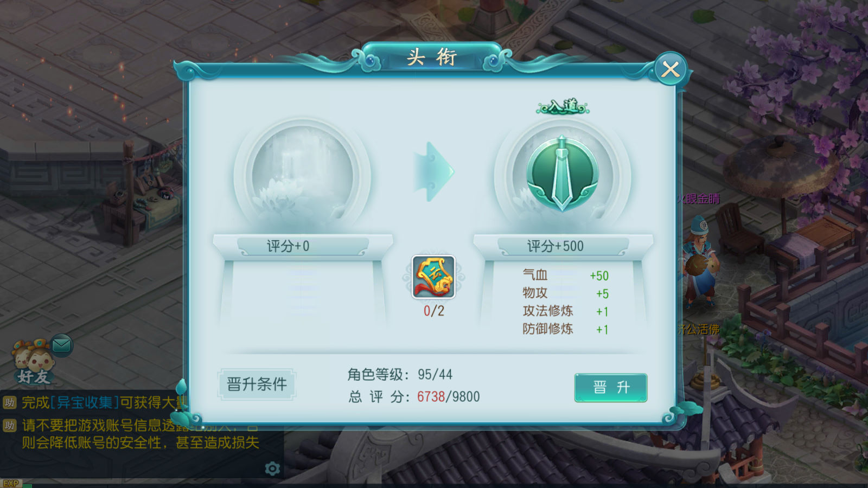Click the 角色等级 95/44 value
This screenshot has height=488, width=868.
(x=435, y=375)
